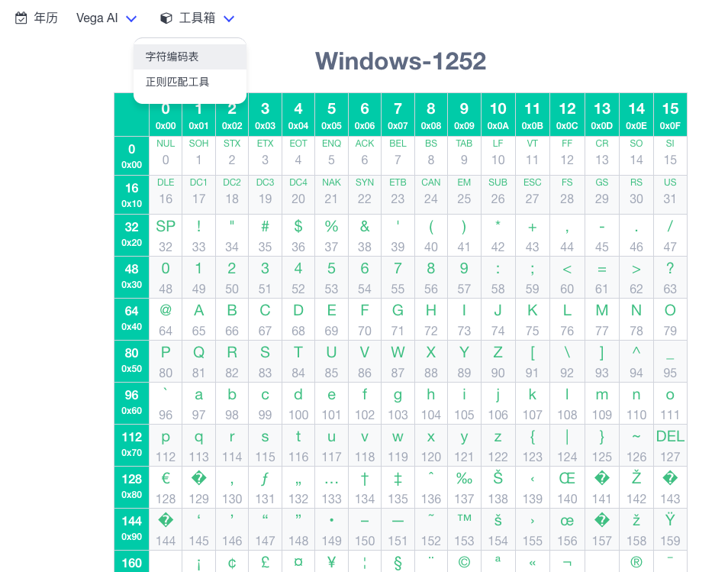Click the ESC cell with code 27

533,195
